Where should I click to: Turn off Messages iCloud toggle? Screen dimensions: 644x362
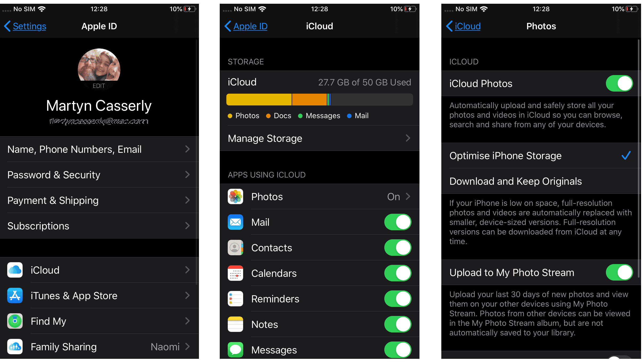click(398, 350)
